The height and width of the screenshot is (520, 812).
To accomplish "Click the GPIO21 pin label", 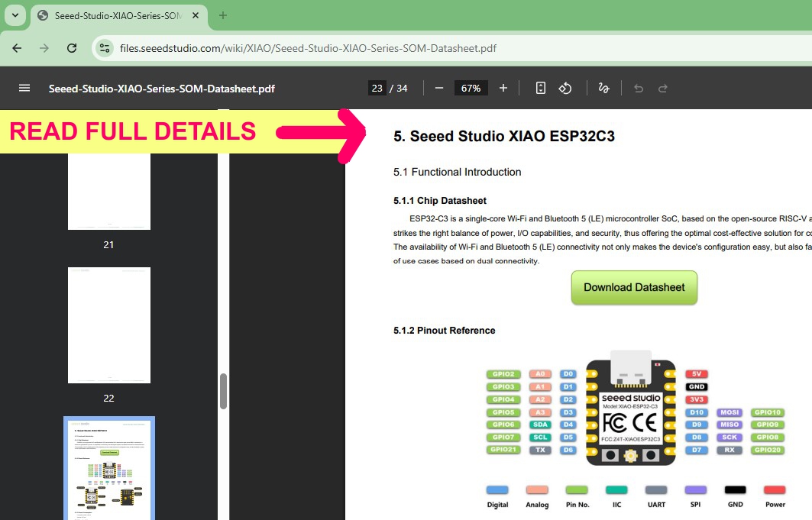I will tap(503, 450).
